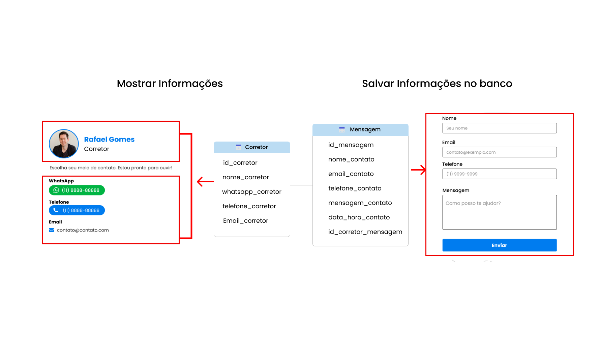Click Rafael Gomes profile photo
This screenshot has width=600, height=364.
(x=64, y=144)
